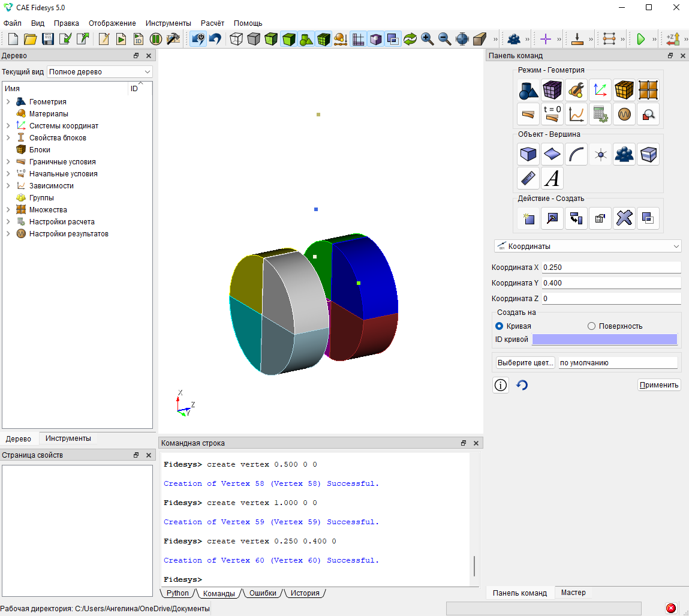Select the Curve object icon
The height and width of the screenshot is (616, 689).
(x=576, y=154)
